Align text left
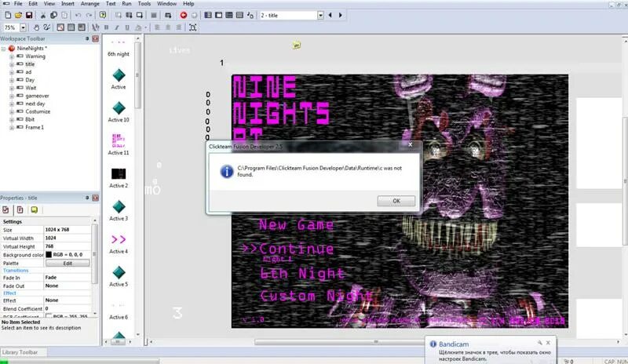 click(158, 27)
